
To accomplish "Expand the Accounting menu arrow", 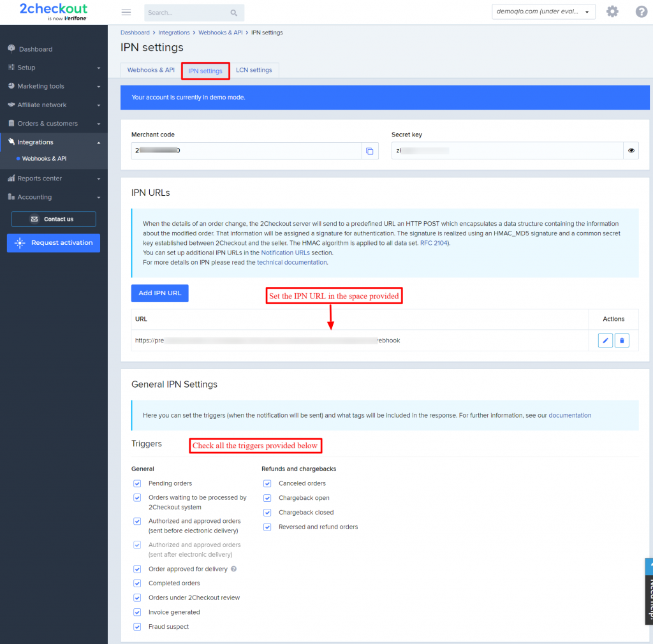I will click(x=99, y=197).
